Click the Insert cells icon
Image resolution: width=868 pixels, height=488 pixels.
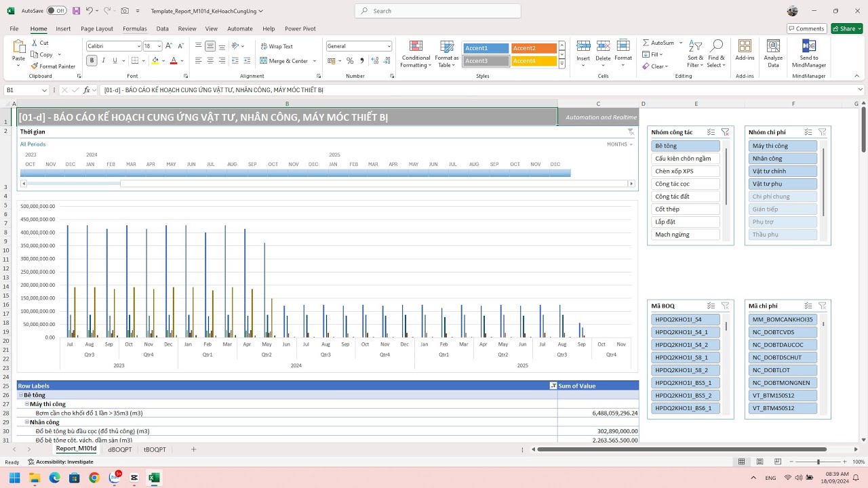click(x=583, y=46)
